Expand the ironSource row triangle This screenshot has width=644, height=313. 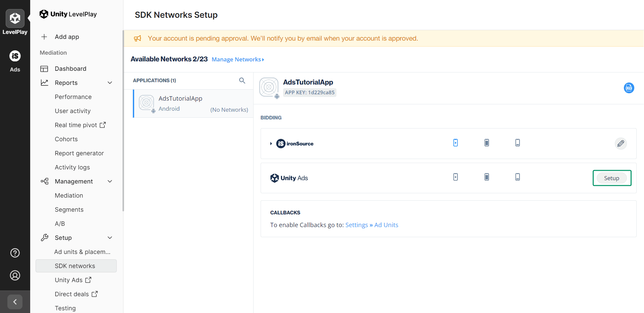tap(271, 144)
